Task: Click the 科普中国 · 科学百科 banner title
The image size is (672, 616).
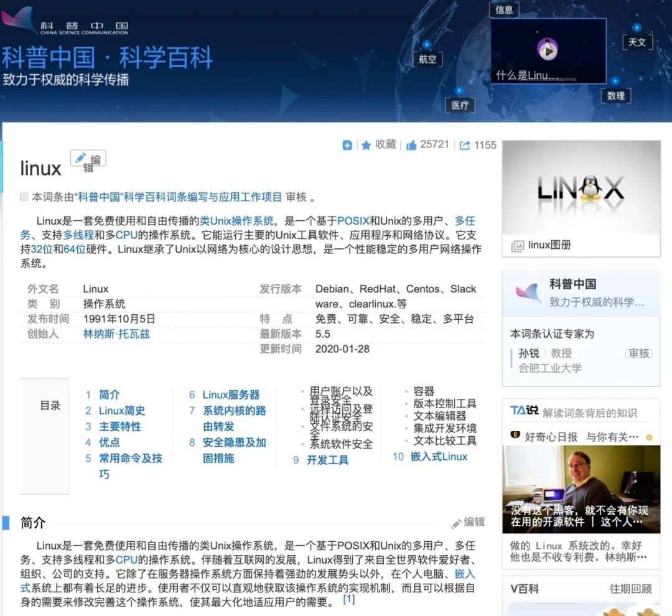Action: 107,58
